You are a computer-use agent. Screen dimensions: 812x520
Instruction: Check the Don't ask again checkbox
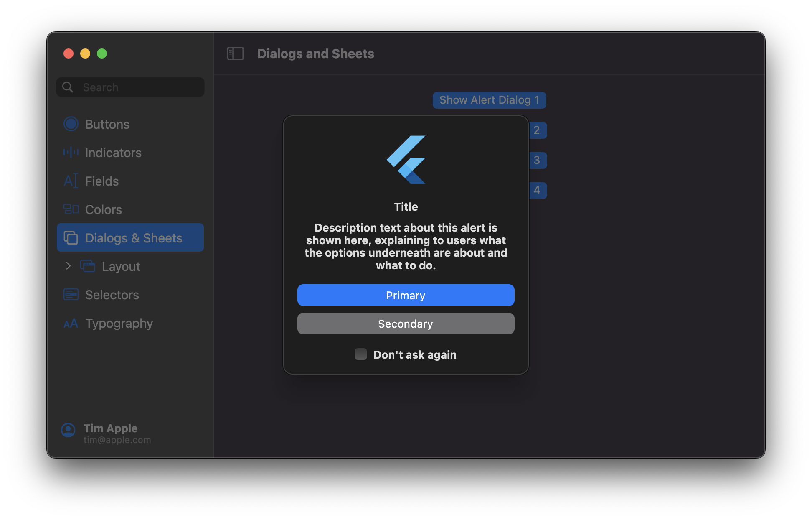pos(361,354)
